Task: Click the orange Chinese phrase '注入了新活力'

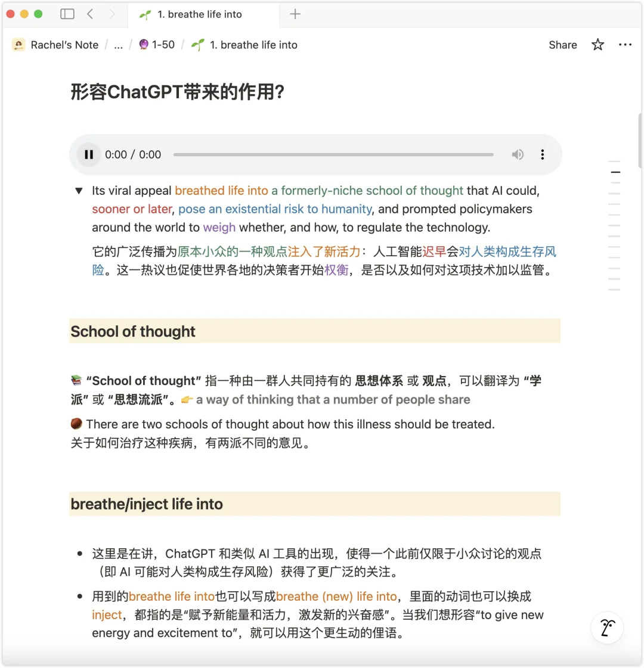Action: (324, 252)
